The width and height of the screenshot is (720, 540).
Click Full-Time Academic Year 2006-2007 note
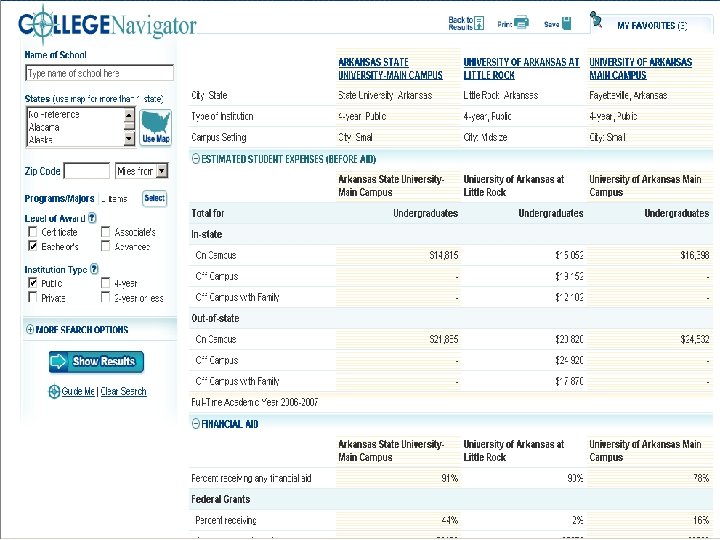coord(254,402)
